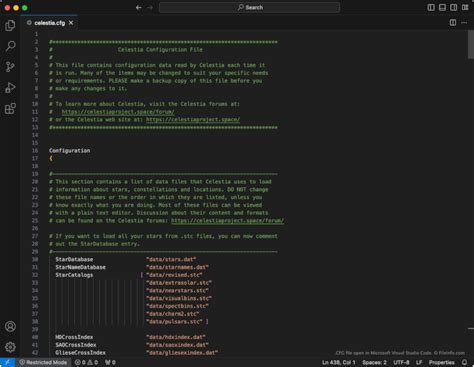Click the "data/revised.stc" string
474x367 pixels.
tap(174, 275)
